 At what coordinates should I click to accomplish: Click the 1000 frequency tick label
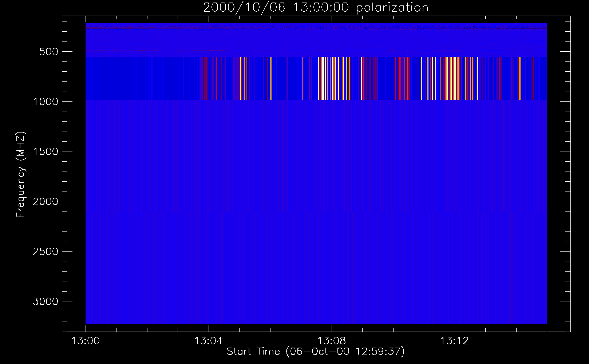tap(46, 102)
